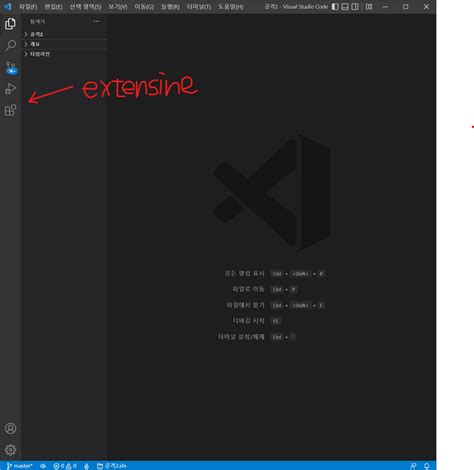Open the 파일(F) menu
Image resolution: width=474 pixels, height=470 pixels.
(x=28, y=7)
